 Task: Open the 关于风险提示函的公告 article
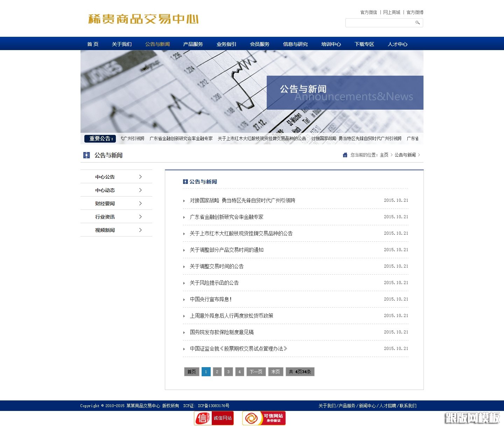click(214, 283)
